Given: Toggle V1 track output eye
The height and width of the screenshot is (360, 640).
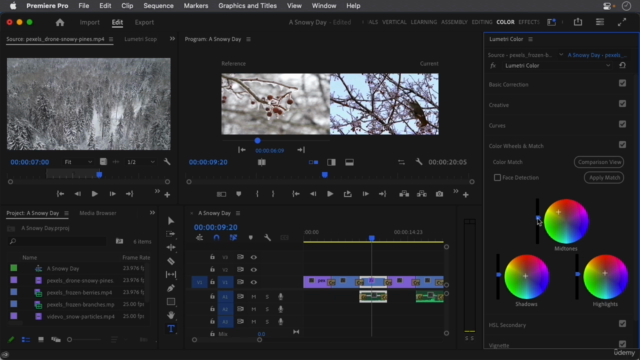Looking at the screenshot, I should point(253,282).
